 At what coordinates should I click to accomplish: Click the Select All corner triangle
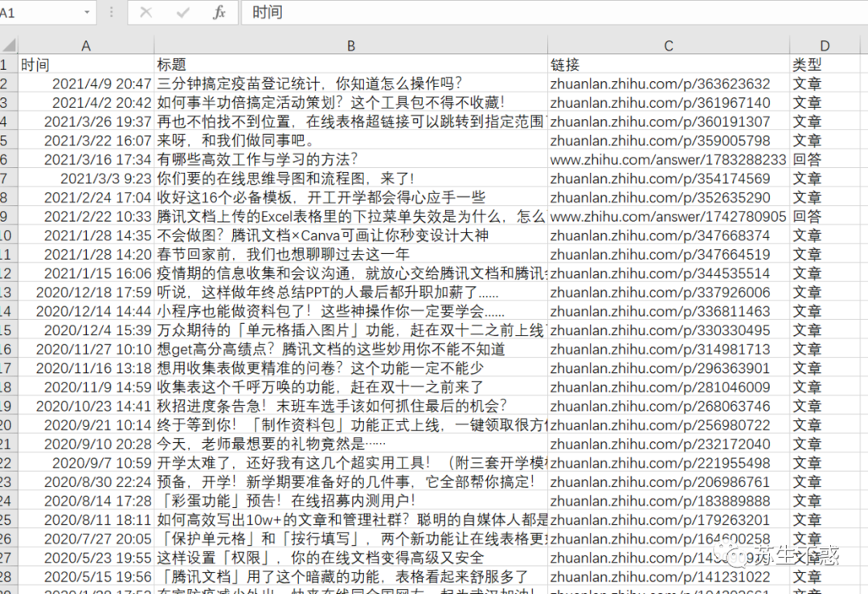[x=9, y=45]
